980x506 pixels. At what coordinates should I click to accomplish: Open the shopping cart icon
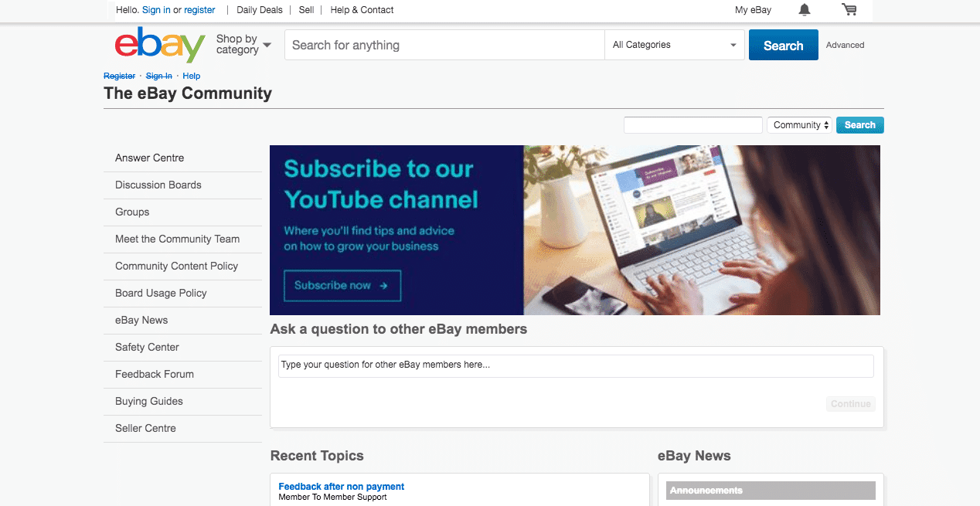coord(849,10)
